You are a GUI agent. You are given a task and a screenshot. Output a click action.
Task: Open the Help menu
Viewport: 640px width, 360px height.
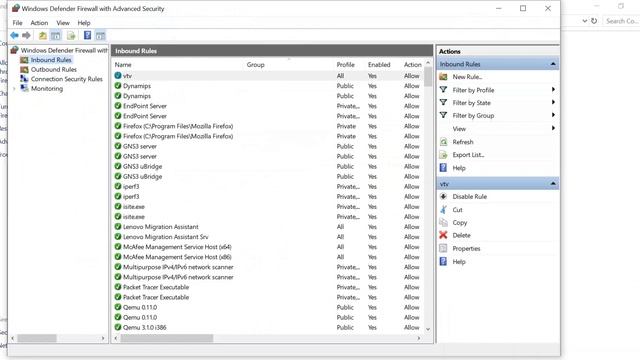tap(84, 23)
